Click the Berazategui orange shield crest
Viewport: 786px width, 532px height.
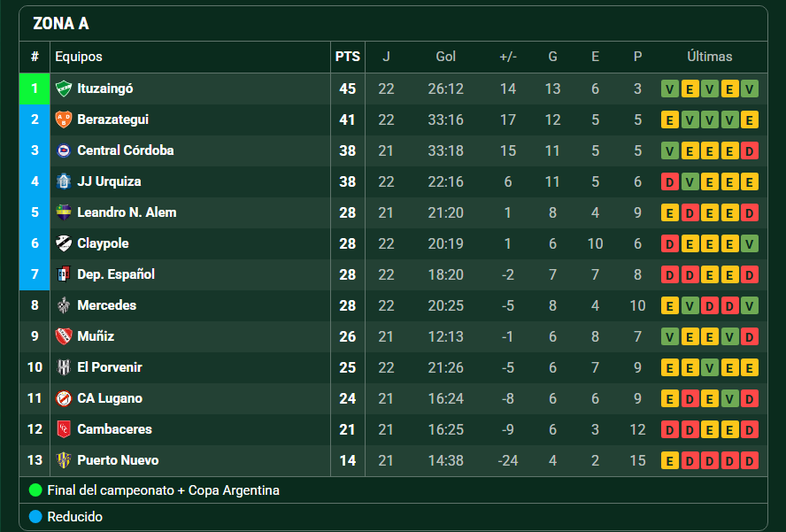[x=64, y=120]
